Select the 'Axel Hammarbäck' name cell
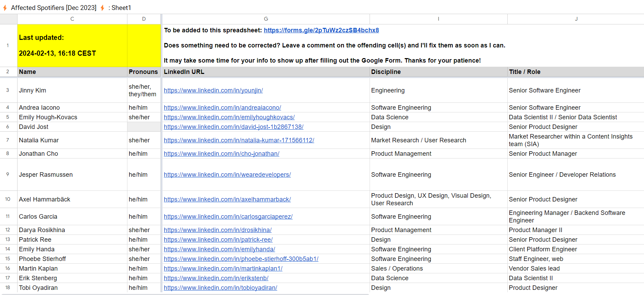644x295 pixels. (x=72, y=199)
